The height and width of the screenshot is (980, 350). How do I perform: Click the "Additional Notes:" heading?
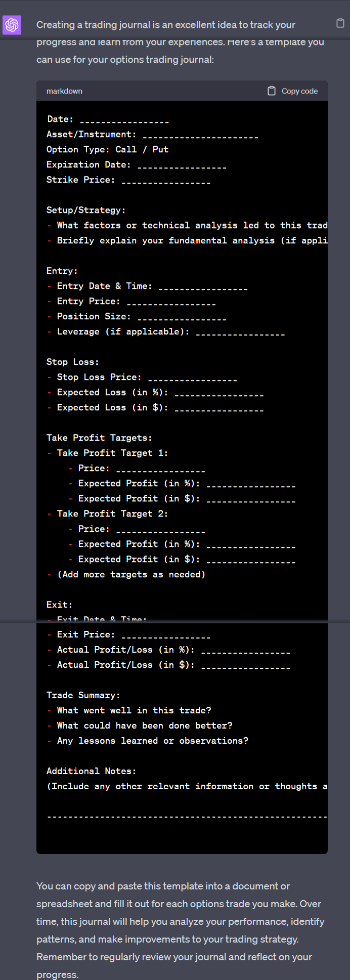91,771
